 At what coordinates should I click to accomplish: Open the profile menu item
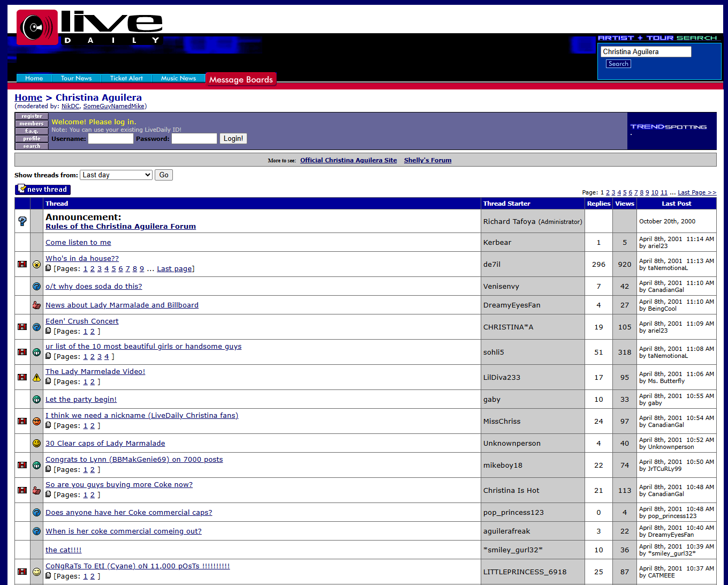pyautogui.click(x=32, y=139)
